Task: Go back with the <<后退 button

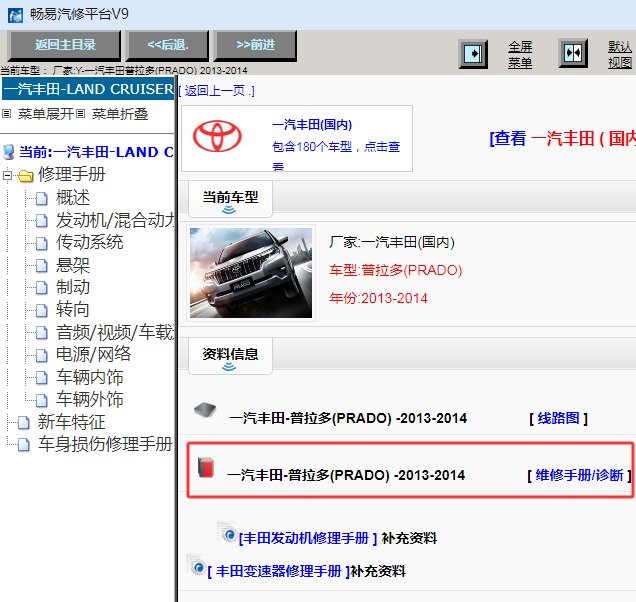Action: tap(168, 45)
